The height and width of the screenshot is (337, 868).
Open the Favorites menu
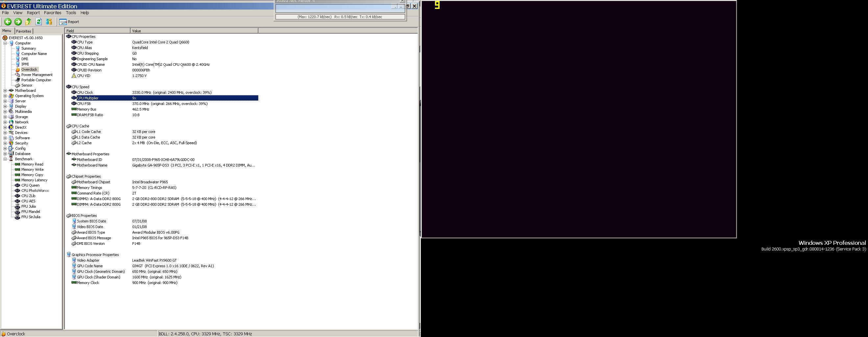click(53, 13)
